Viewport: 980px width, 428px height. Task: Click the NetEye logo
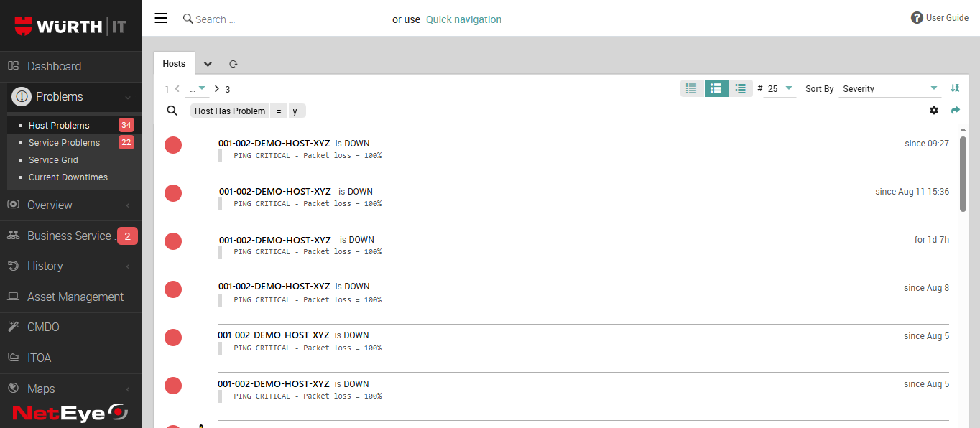[70, 413]
